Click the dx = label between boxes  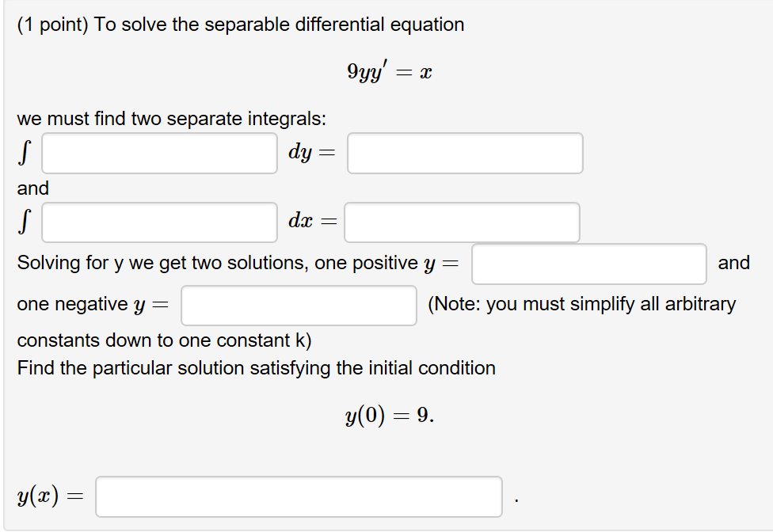(x=310, y=222)
